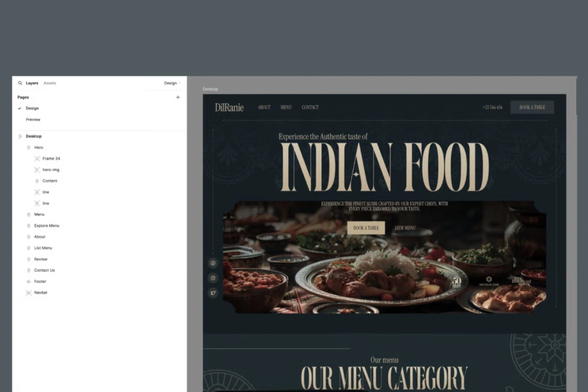The width and height of the screenshot is (588, 392).
Task: Click the frame icon beside Frame 34
Action: click(x=38, y=158)
